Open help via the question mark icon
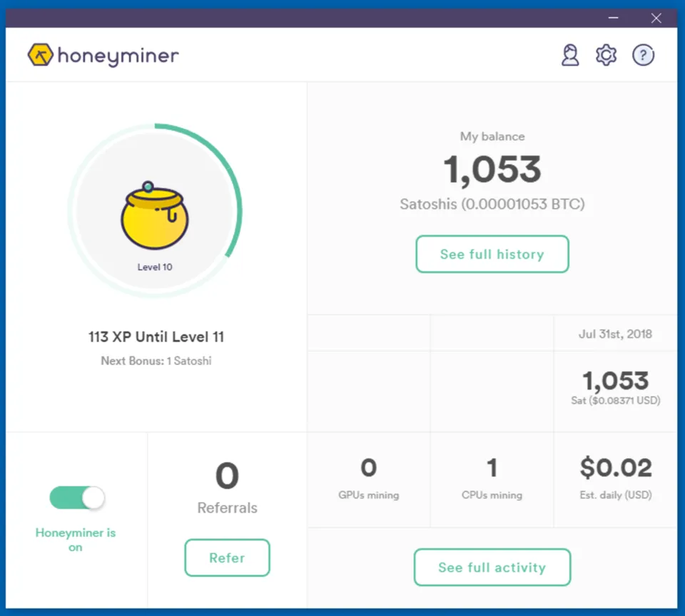Viewport: 685px width, 616px height. 643,55
